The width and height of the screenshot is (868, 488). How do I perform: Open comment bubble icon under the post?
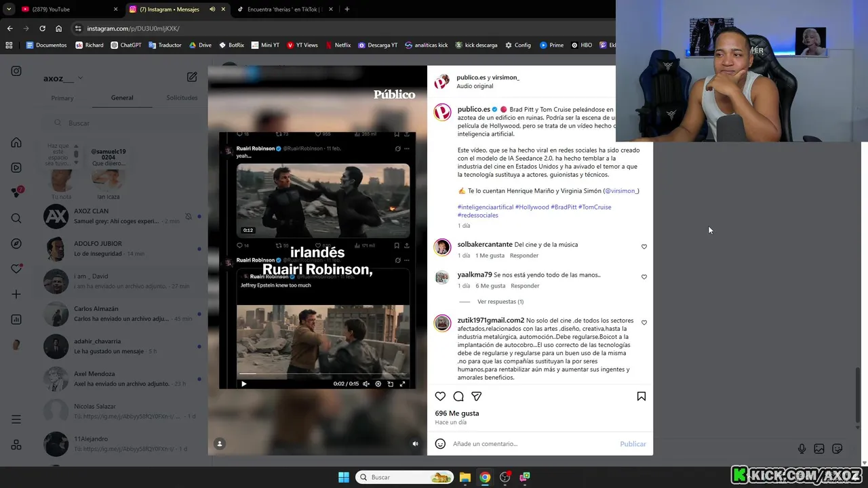[x=458, y=396]
